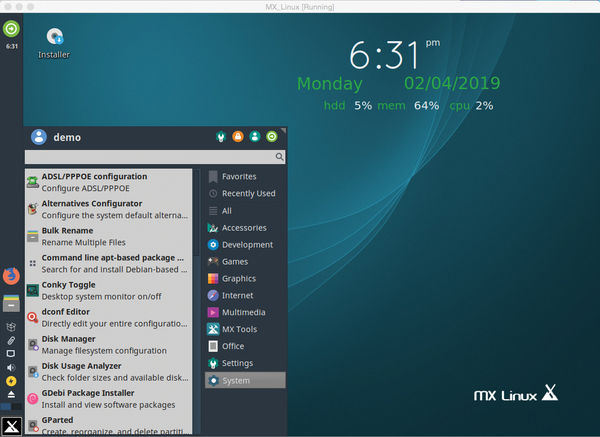Select the Office category

coord(245,346)
